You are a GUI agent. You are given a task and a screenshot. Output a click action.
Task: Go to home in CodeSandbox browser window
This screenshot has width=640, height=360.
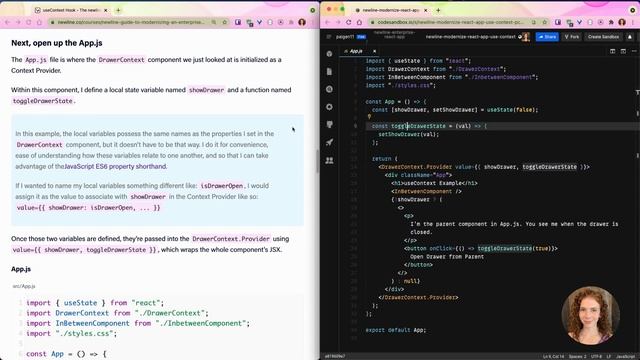[x=359, y=22]
